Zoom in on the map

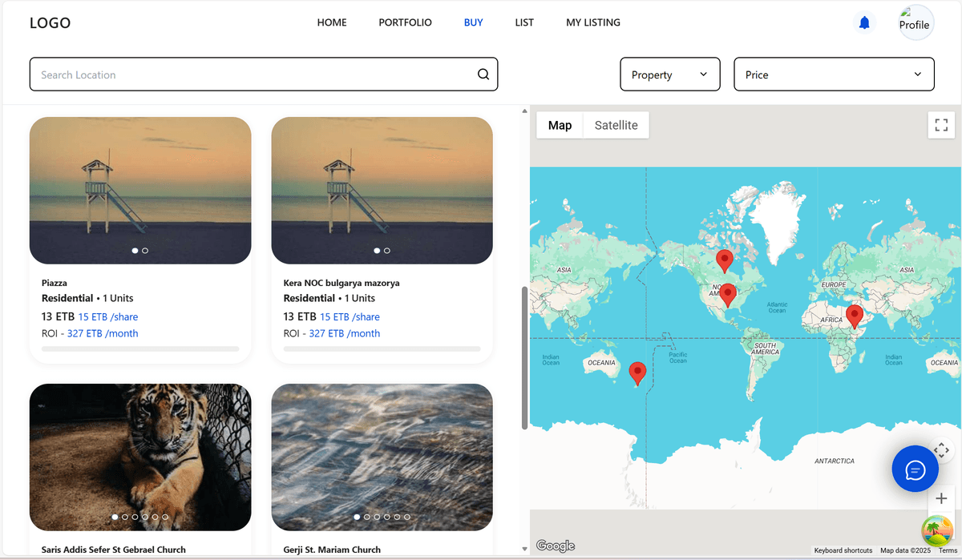(x=941, y=499)
